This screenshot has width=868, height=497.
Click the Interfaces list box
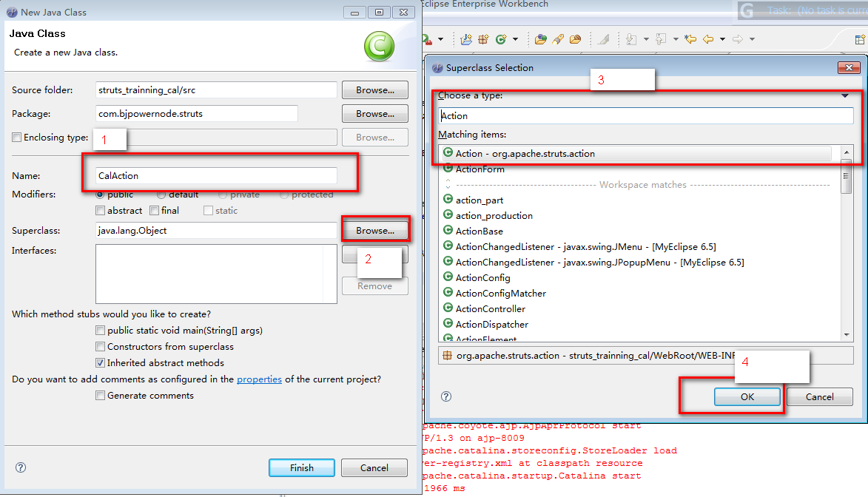coord(217,274)
